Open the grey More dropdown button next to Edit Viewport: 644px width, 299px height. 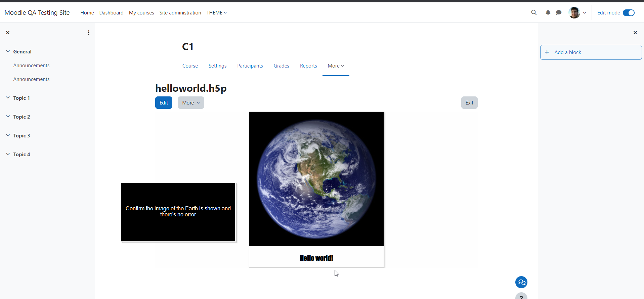(191, 103)
